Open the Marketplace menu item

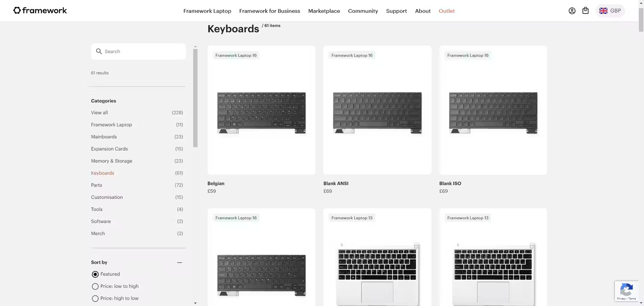click(x=324, y=11)
